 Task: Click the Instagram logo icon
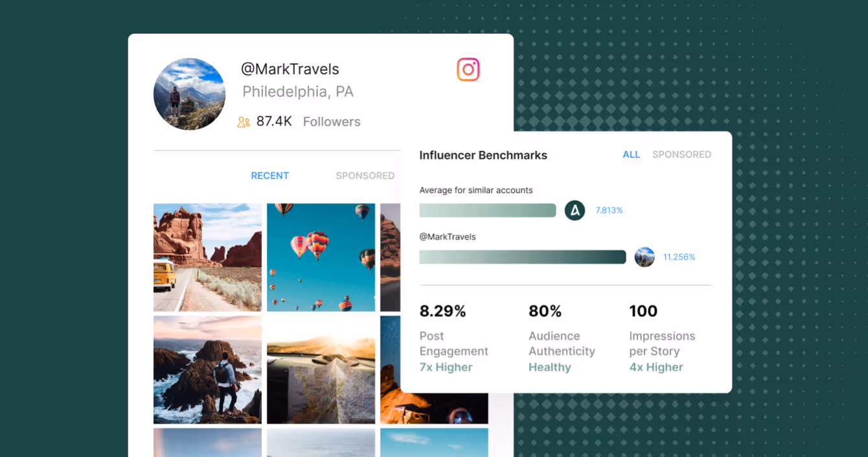point(468,69)
